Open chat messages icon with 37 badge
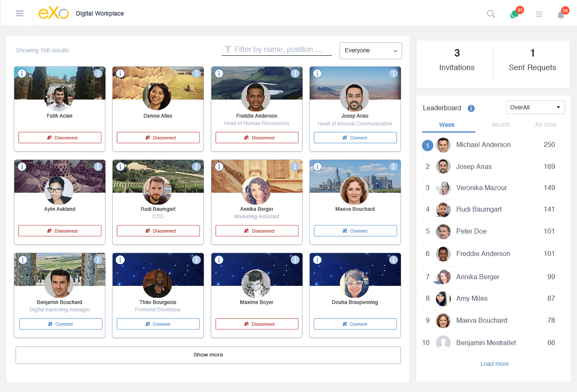 [x=514, y=14]
